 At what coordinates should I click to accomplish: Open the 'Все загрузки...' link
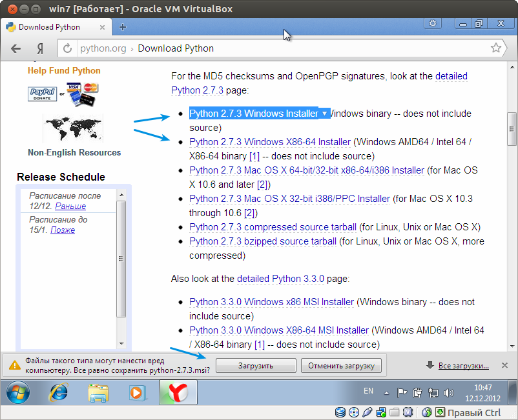point(464,366)
